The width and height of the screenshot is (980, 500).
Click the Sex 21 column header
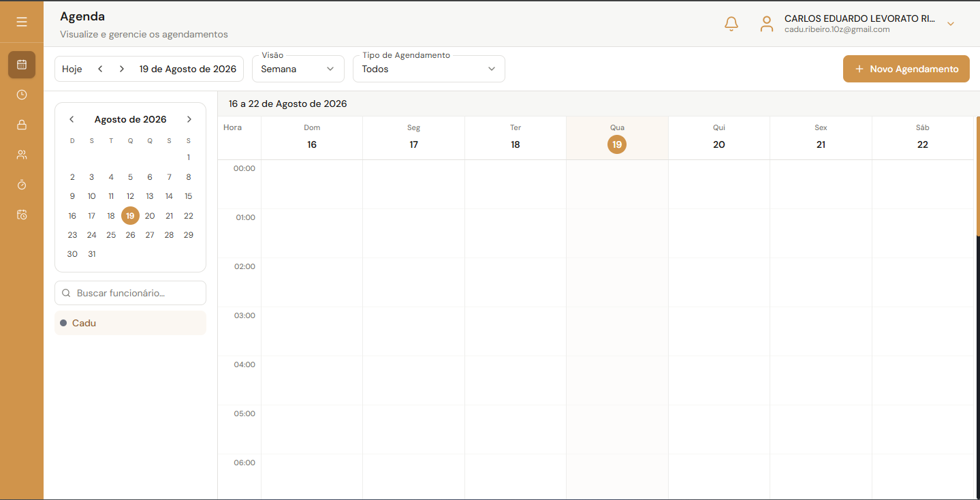821,138
